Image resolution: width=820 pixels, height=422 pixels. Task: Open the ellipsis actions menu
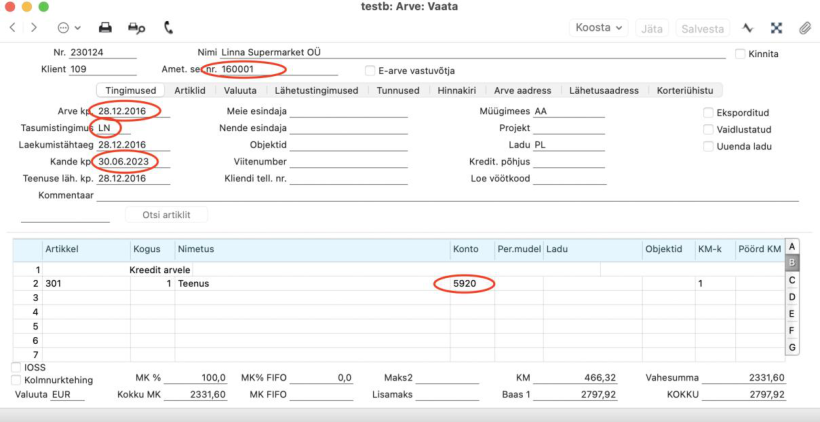click(69, 28)
